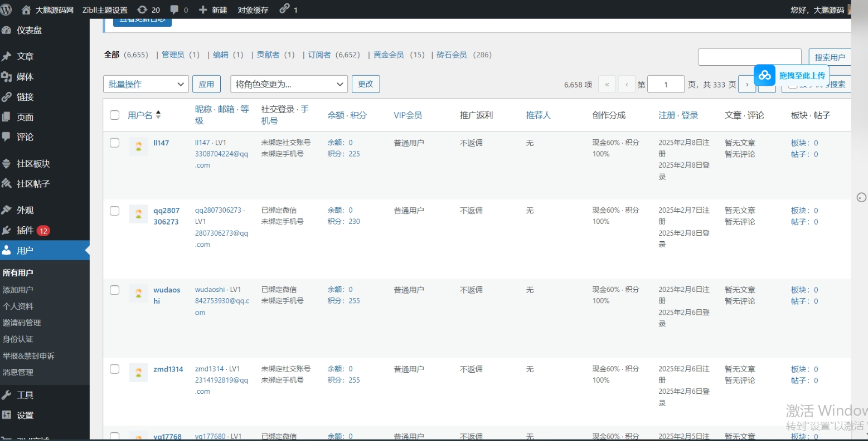Open the 将角色变更为 role dropdown
The image size is (868, 444).
click(289, 84)
